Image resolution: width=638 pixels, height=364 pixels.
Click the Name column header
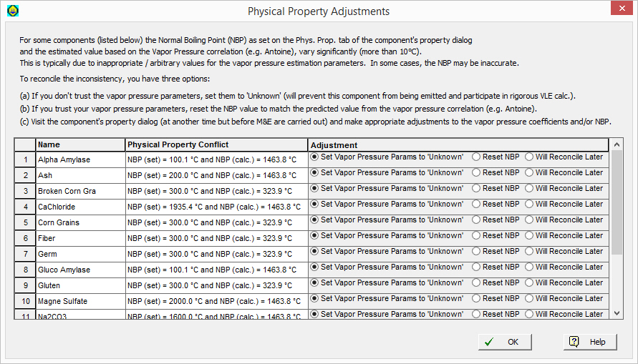coord(79,144)
